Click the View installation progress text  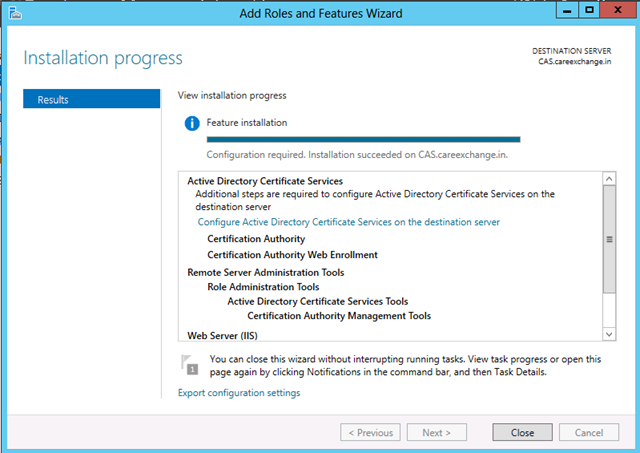232,95
